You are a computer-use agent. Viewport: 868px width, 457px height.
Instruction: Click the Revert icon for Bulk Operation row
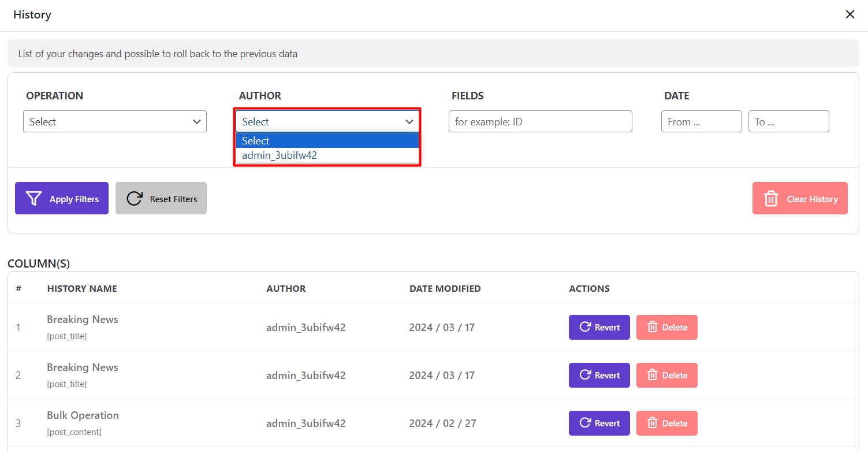pos(584,423)
